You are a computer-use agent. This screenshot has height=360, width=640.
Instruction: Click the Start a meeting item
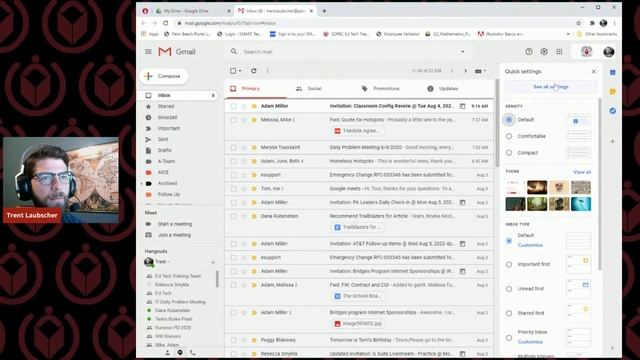coord(175,224)
